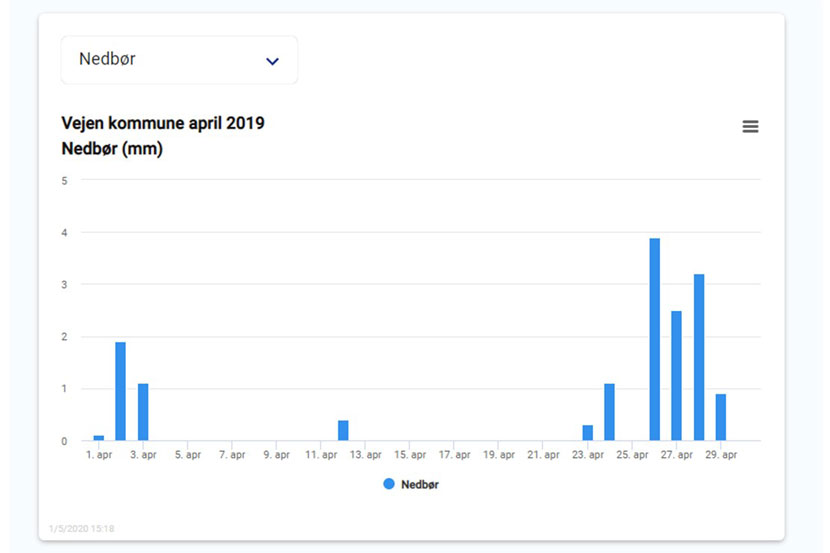The image size is (830, 553).
Task: Click the tiny 1 April bar
Action: coord(98,438)
